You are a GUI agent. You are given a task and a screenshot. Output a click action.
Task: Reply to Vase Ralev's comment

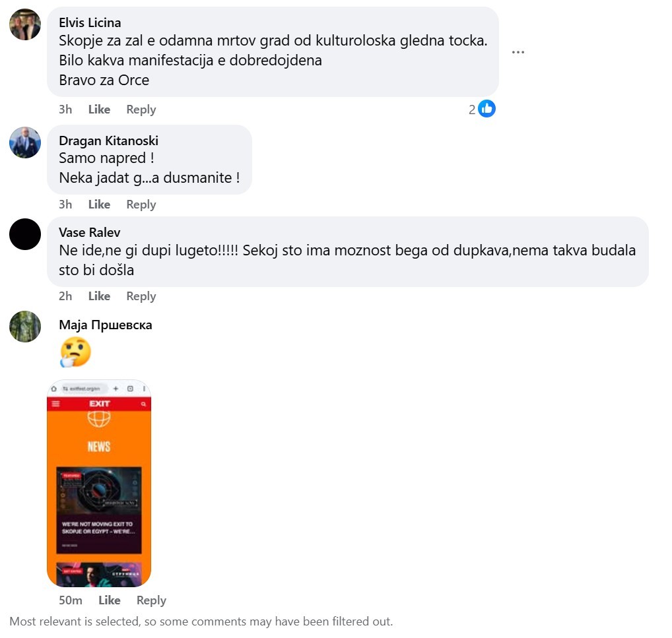point(141,296)
